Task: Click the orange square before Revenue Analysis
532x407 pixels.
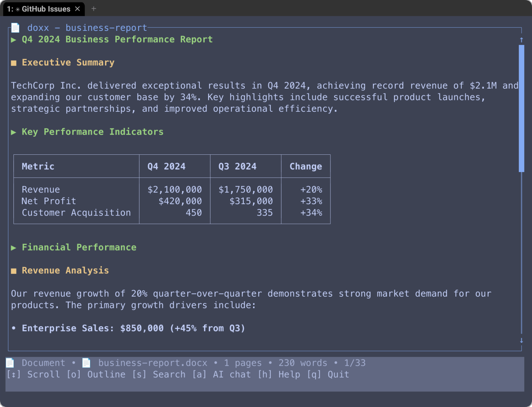Action: 14,271
